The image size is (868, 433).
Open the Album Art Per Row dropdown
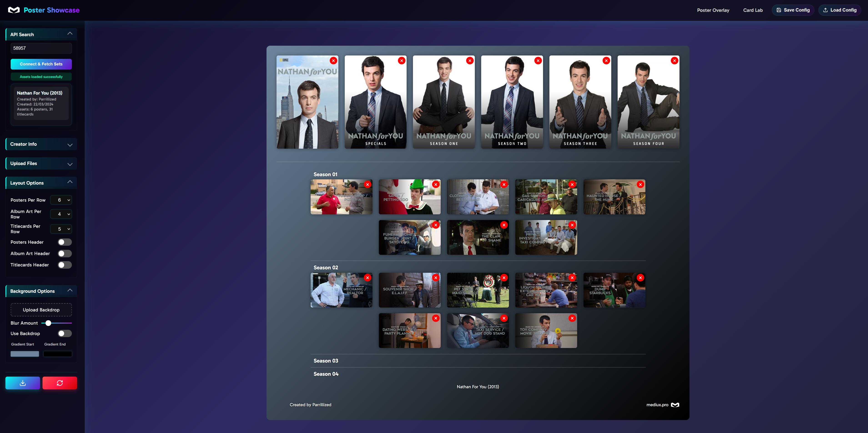(x=61, y=214)
